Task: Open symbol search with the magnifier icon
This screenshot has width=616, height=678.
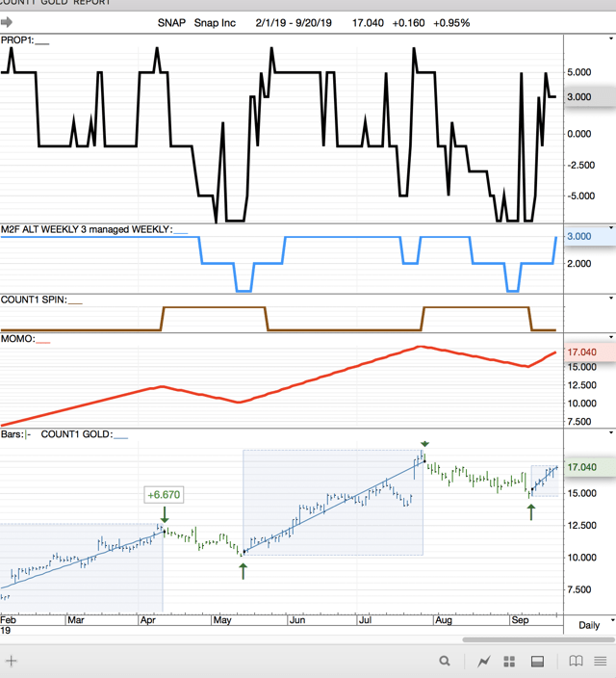Action: pos(445,661)
